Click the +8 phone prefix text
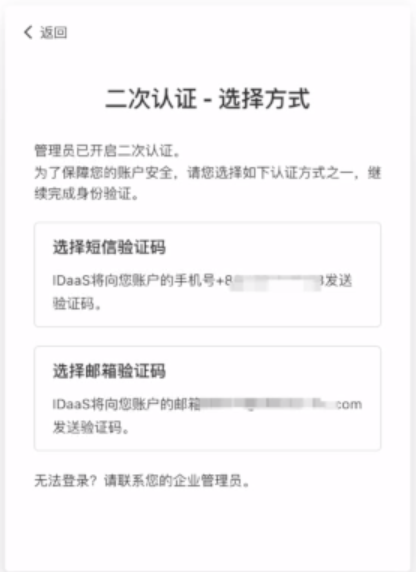Screen dimensions: 416x572 click(224, 281)
